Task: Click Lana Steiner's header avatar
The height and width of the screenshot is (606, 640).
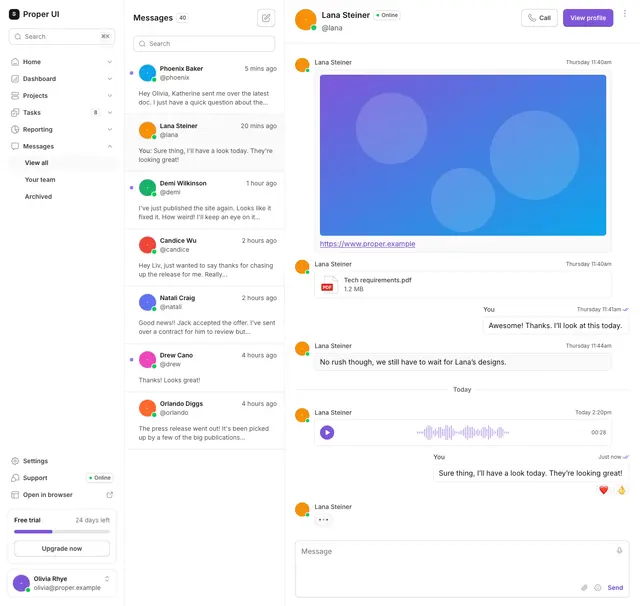Action: pos(306,20)
